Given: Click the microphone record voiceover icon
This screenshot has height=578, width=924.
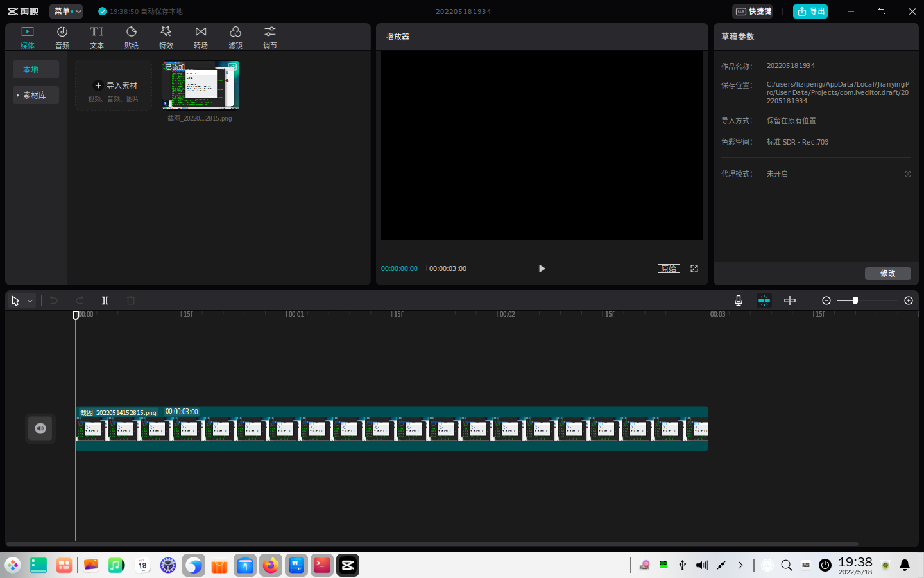Looking at the screenshot, I should click(x=739, y=301).
